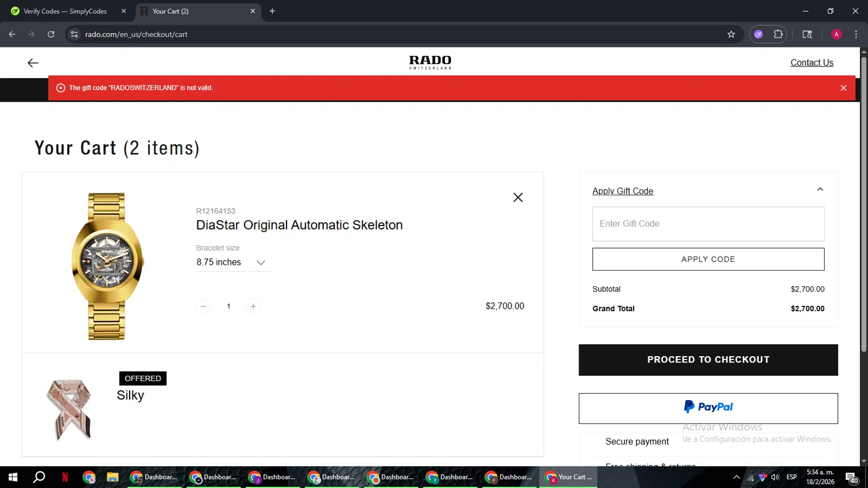Click product reference R12164153
This screenshot has height=488, width=868.
[x=216, y=211]
